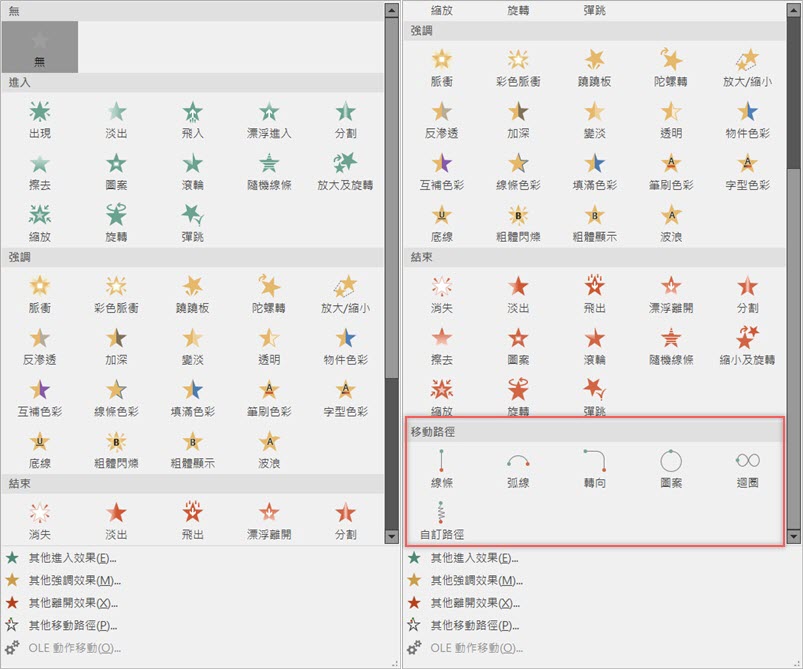Pick 放大/縮小 emphasis in left panel

tap(345, 295)
